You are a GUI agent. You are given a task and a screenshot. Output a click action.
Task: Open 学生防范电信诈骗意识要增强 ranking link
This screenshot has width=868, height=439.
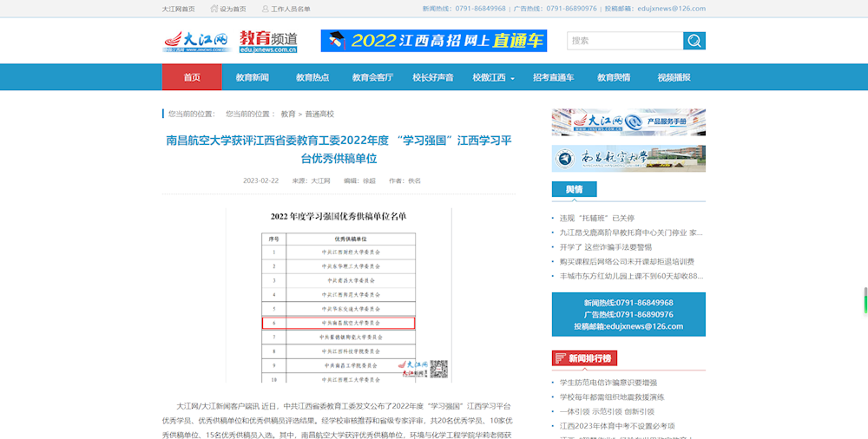tap(608, 383)
